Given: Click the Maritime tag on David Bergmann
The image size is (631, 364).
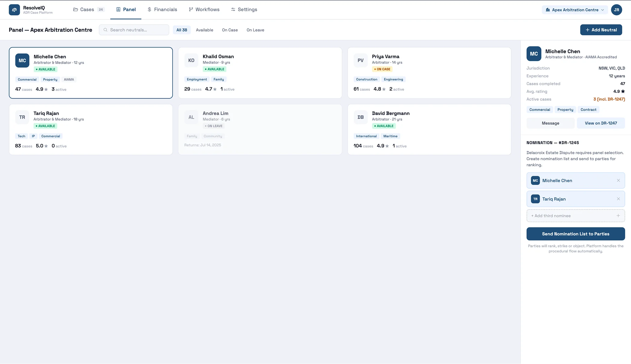Looking at the screenshot, I should pos(390,136).
